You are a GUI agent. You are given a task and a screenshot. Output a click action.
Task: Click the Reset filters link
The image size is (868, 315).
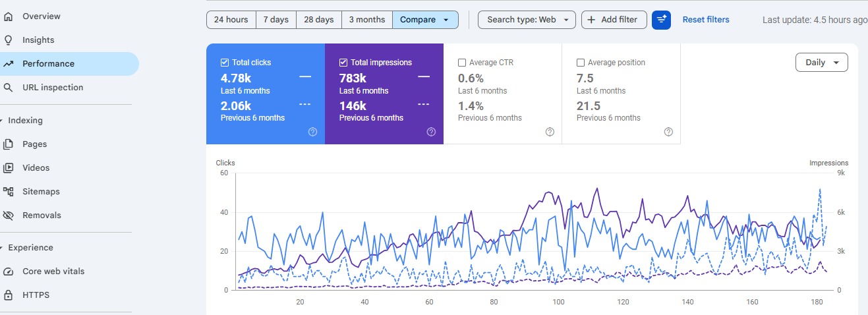pyautogui.click(x=705, y=20)
